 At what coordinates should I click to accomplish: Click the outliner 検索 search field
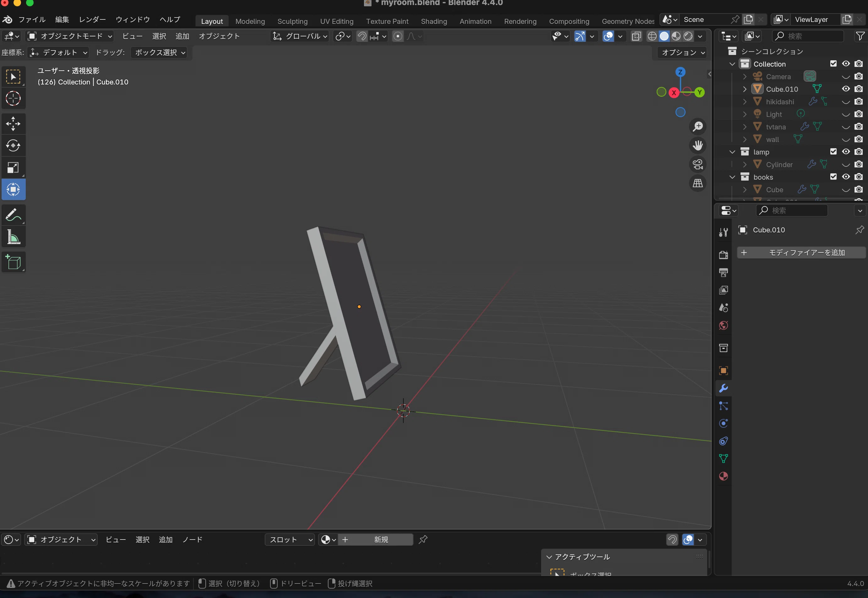coord(807,36)
